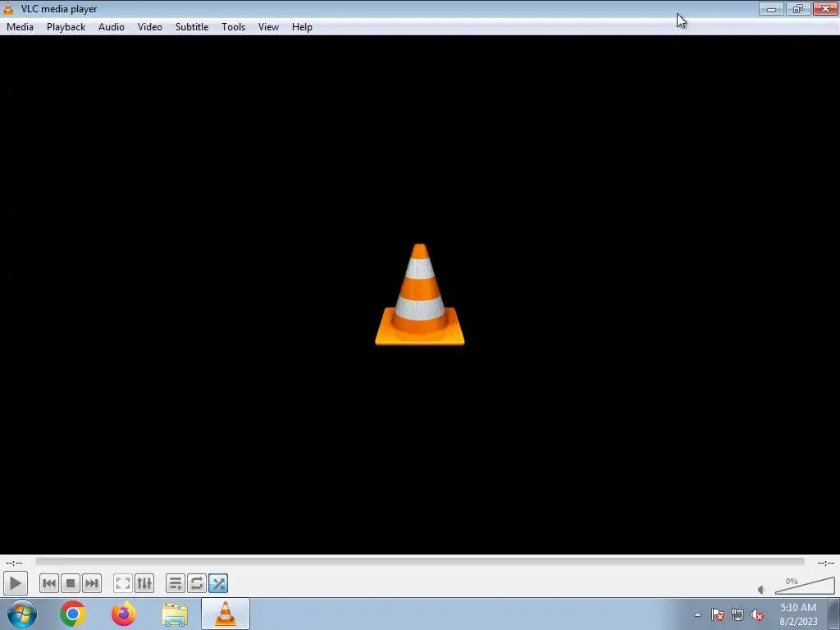Mute audio via speaker icon

pyautogui.click(x=761, y=589)
